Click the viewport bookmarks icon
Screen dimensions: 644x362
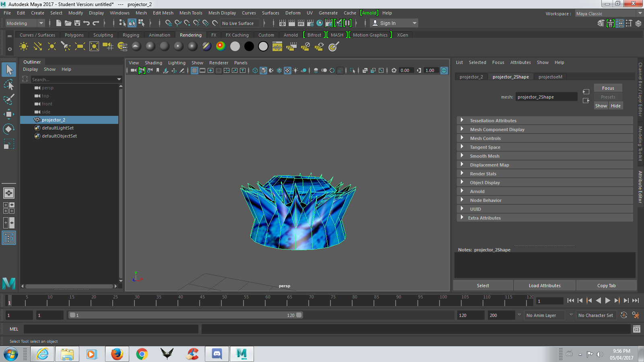click(x=158, y=70)
